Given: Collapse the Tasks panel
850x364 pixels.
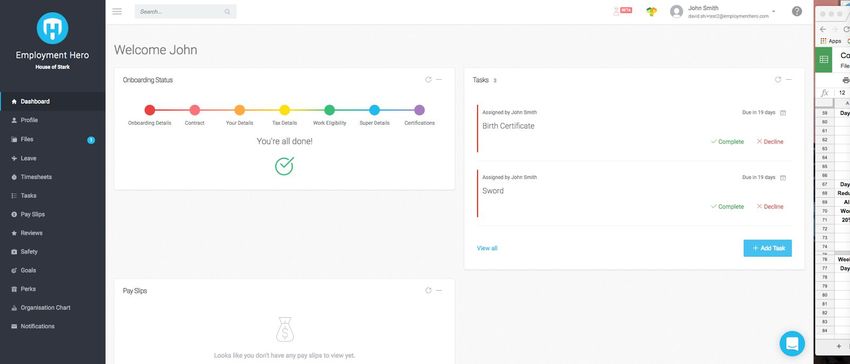Looking at the screenshot, I should 789,80.
